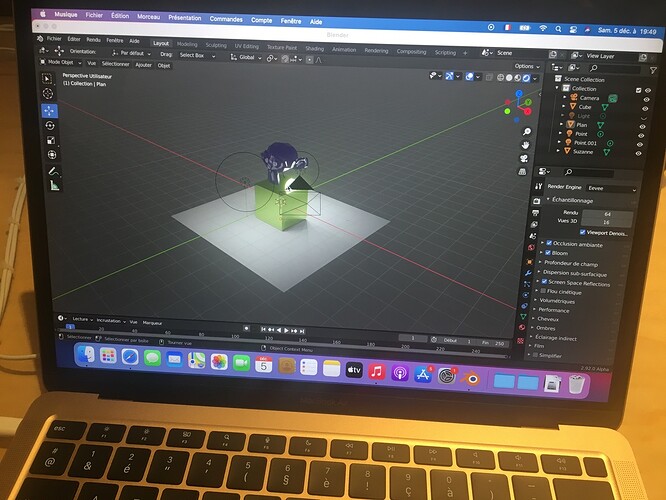
Task: Open the Ajouter menu in viewport header
Action: (143, 65)
